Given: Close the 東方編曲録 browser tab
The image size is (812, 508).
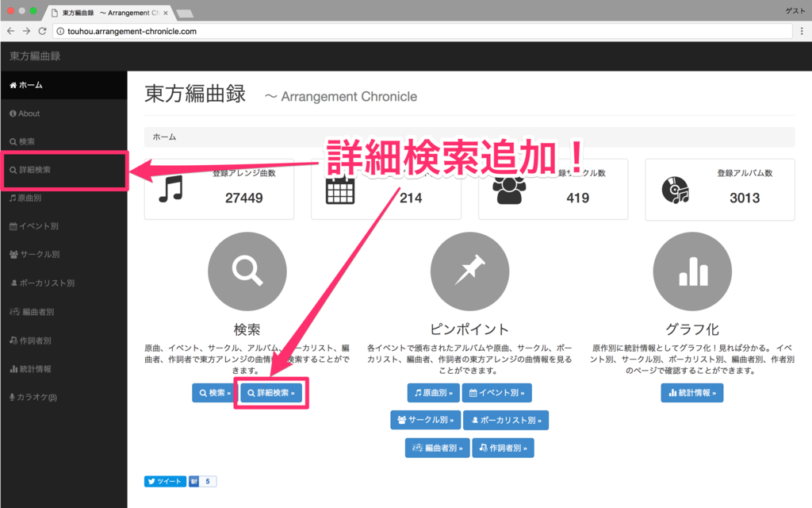Looking at the screenshot, I should pos(166,13).
